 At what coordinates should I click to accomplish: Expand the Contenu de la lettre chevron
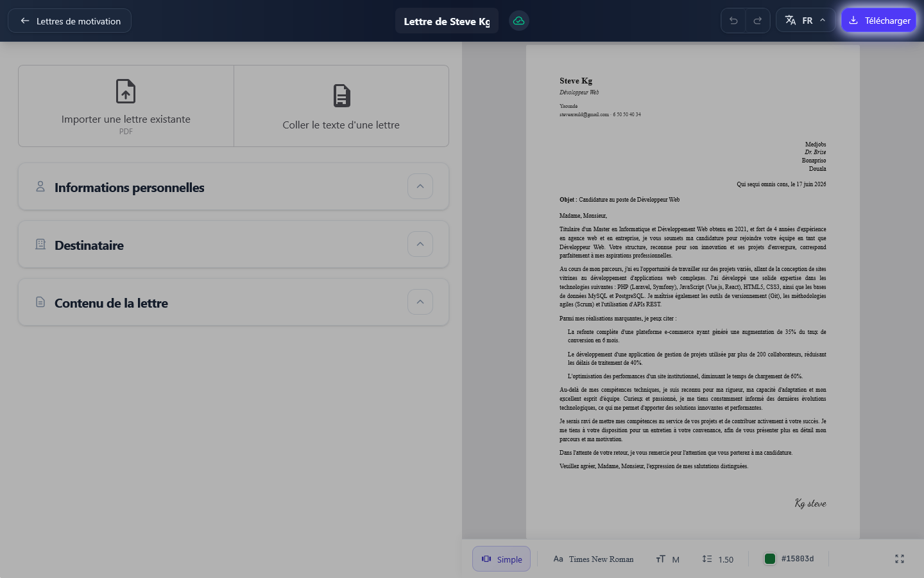pos(420,302)
